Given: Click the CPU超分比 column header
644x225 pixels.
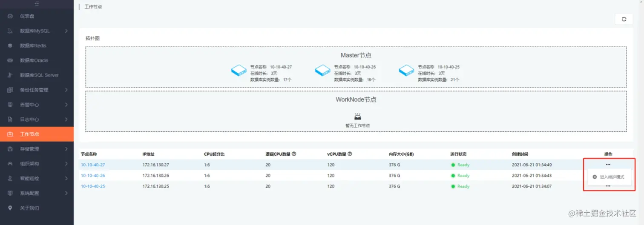Looking at the screenshot, I should (214, 154).
